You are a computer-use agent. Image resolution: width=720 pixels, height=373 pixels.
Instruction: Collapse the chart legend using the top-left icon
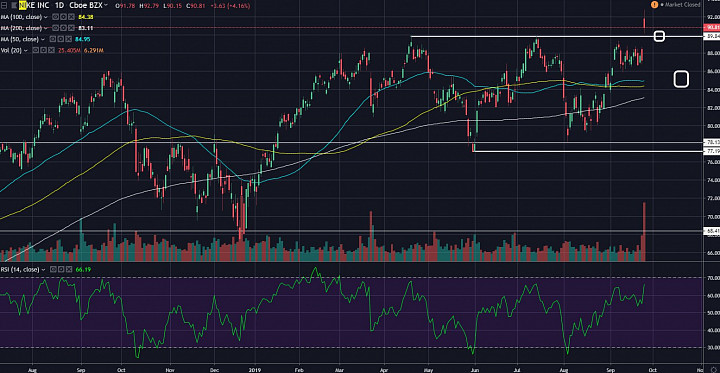(x=4, y=5)
